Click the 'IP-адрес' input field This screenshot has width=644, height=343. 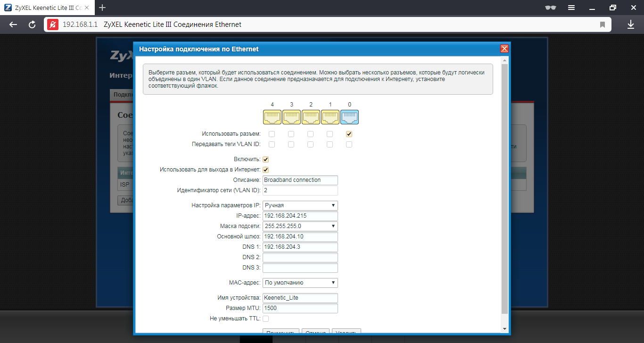click(300, 216)
